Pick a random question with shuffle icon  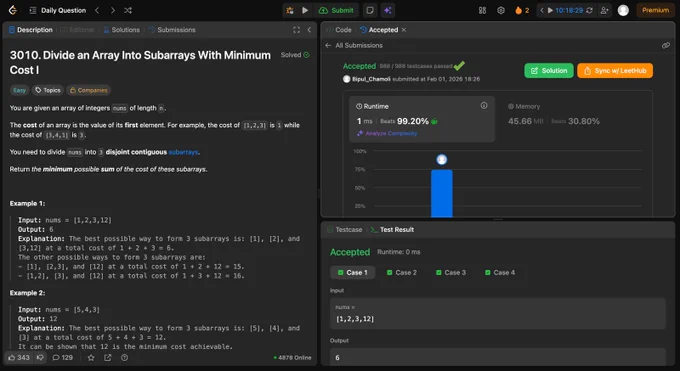128,10
